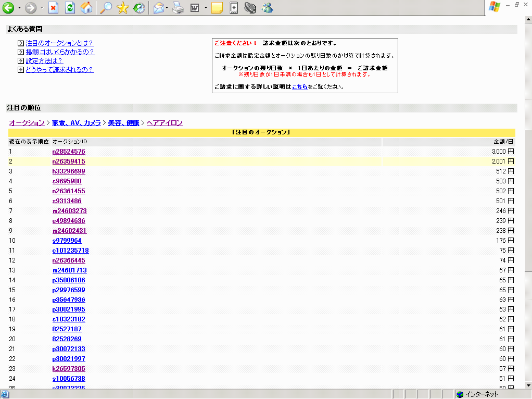
Task: Show browsing History with the clock icon
Action: [139, 8]
